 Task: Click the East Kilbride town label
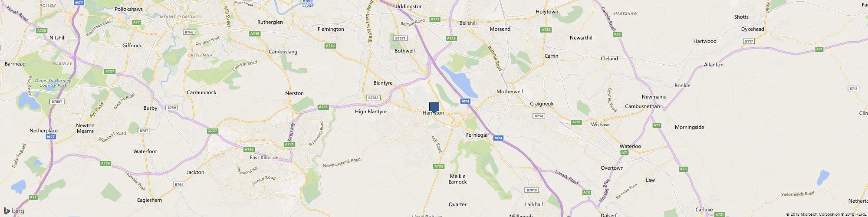click(x=264, y=158)
